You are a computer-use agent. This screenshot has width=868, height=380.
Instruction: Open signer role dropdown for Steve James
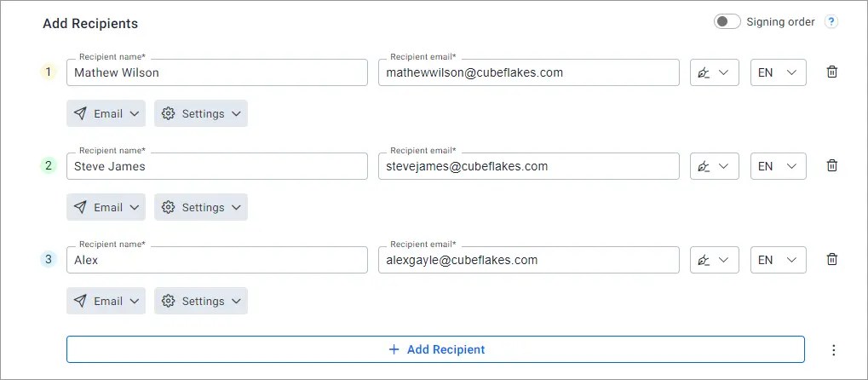pyautogui.click(x=715, y=166)
